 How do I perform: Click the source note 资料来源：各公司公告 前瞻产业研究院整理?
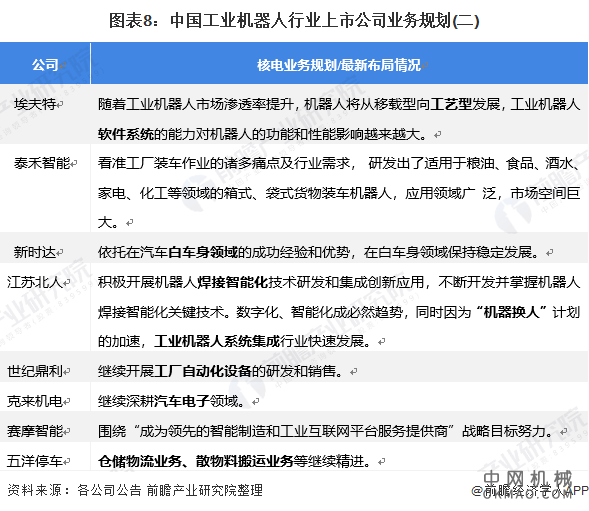135,490
